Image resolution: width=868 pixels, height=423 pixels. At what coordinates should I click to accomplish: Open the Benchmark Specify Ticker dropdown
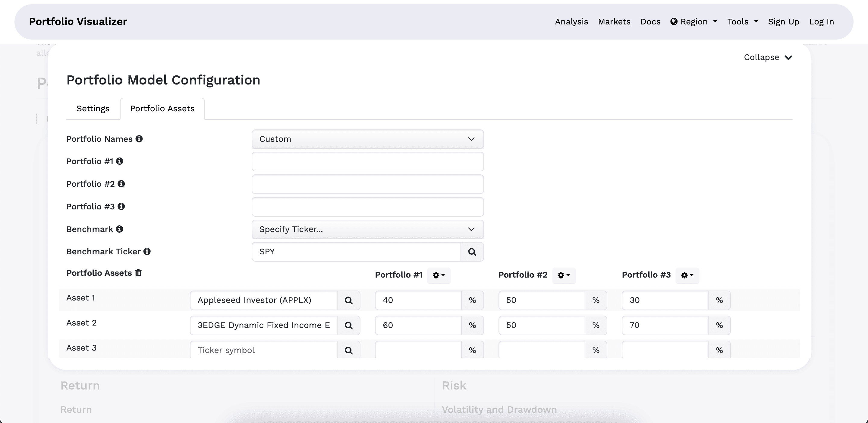(367, 229)
